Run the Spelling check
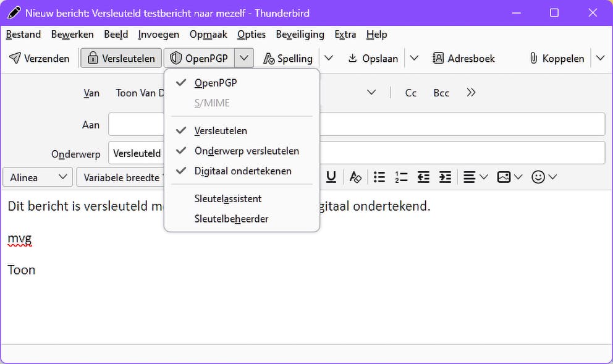Image resolution: width=613 pixels, height=364 pixels. (288, 58)
